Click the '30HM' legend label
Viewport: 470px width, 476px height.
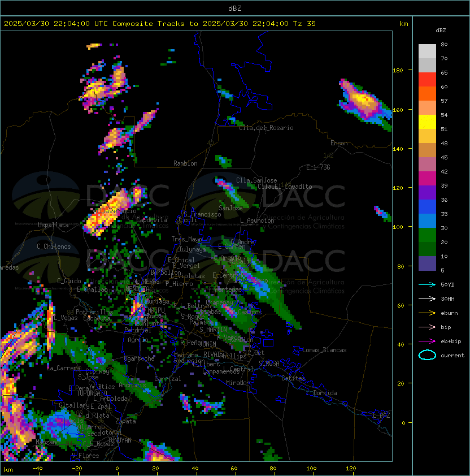447,299
